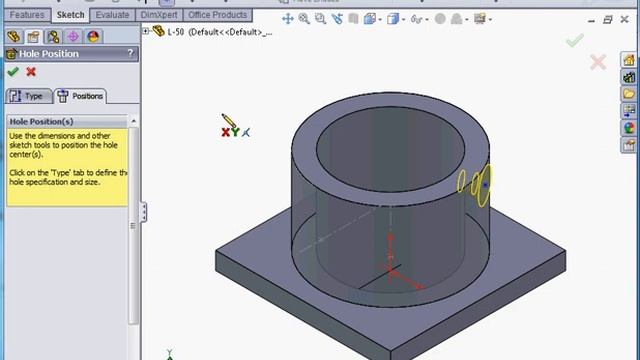Accept Hole Position with green checkmark

[13, 72]
